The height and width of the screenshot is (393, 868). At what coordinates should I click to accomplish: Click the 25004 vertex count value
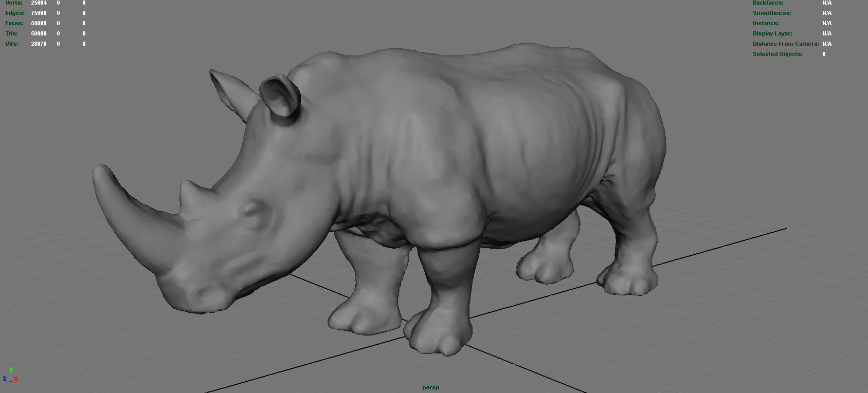click(x=39, y=3)
